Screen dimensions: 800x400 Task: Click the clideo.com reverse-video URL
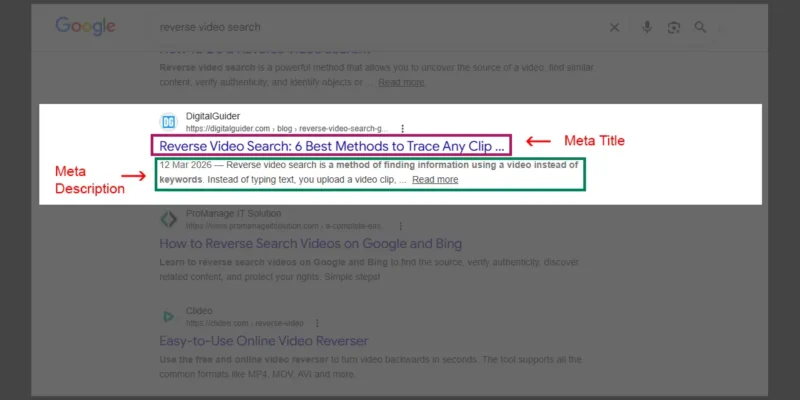pyautogui.click(x=244, y=323)
